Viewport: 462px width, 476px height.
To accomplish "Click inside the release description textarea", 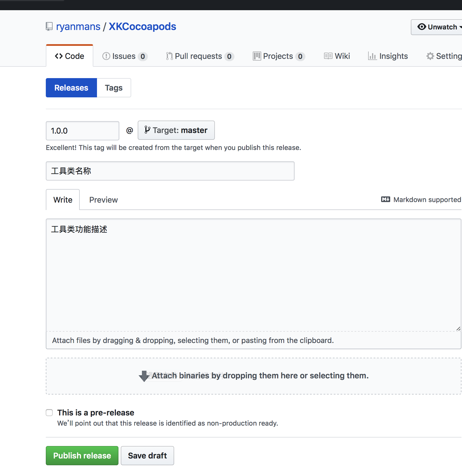I will pyautogui.click(x=254, y=275).
